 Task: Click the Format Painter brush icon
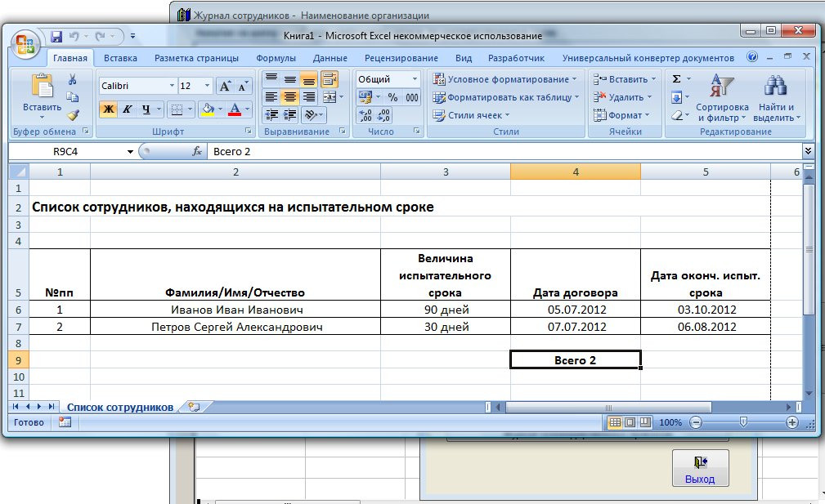coord(72,115)
